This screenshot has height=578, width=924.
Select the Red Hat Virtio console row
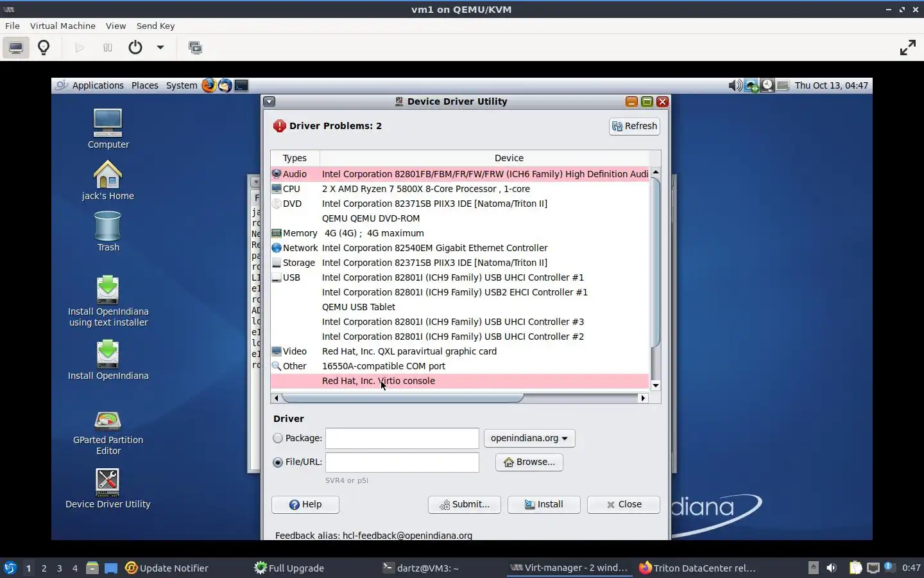460,381
